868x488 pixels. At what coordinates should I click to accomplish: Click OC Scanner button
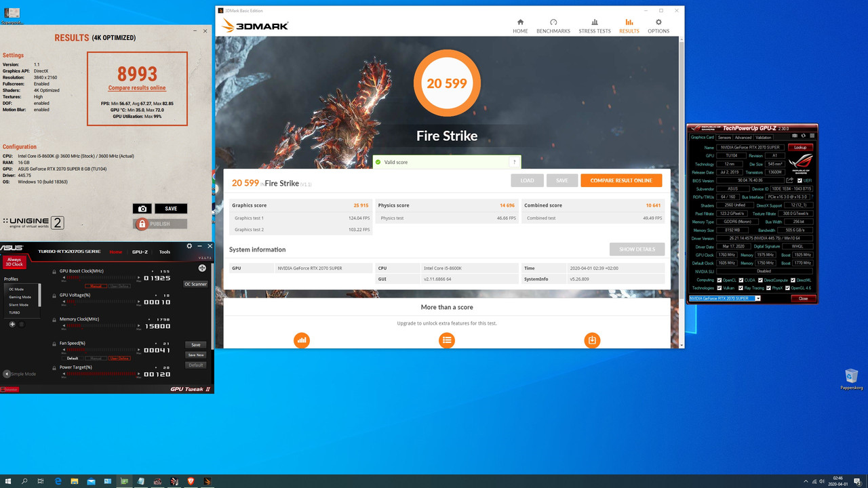(x=195, y=284)
